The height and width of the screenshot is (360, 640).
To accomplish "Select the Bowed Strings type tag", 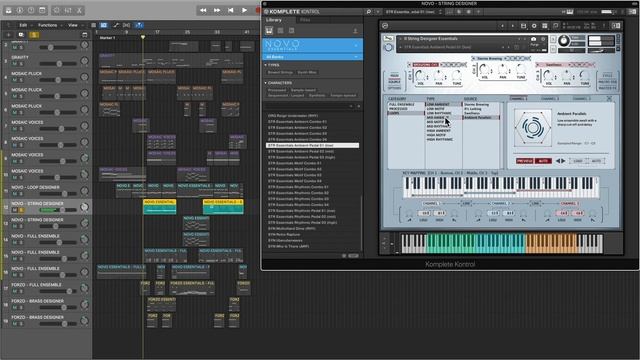I will (280, 72).
